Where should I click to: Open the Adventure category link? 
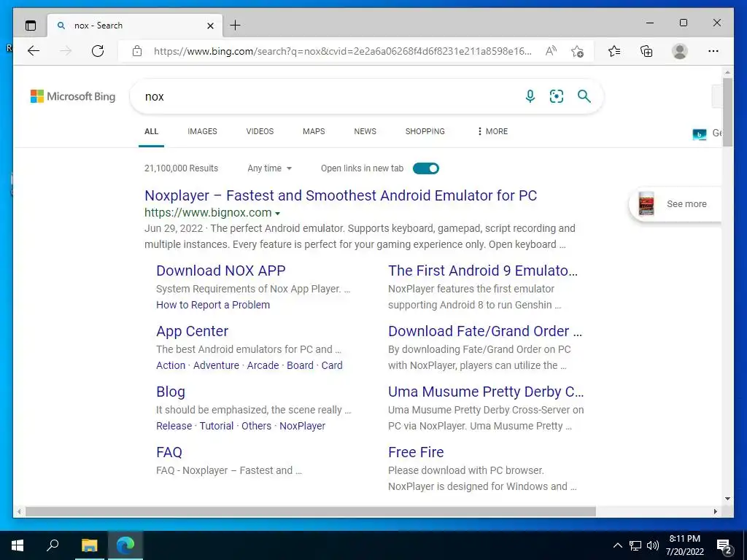click(216, 365)
